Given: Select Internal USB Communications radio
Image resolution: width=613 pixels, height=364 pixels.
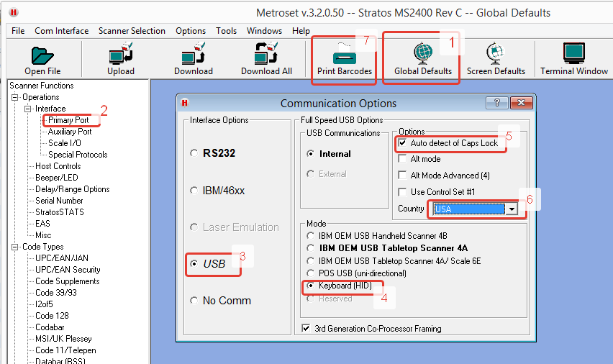Looking at the screenshot, I should point(310,154).
